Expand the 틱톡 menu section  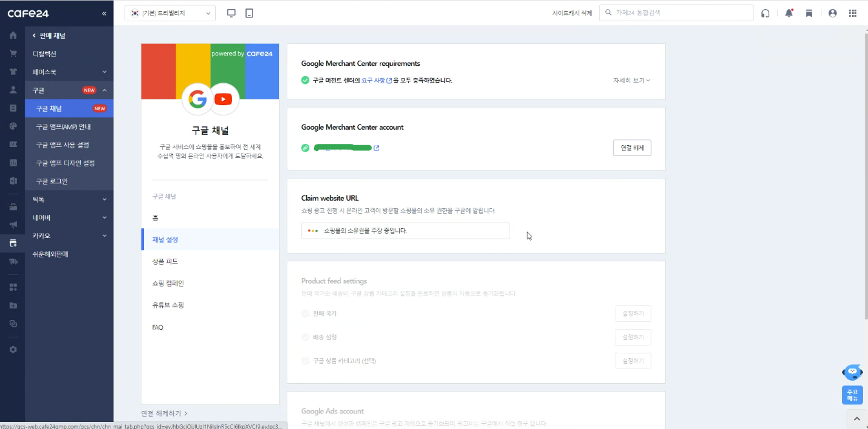(69, 199)
